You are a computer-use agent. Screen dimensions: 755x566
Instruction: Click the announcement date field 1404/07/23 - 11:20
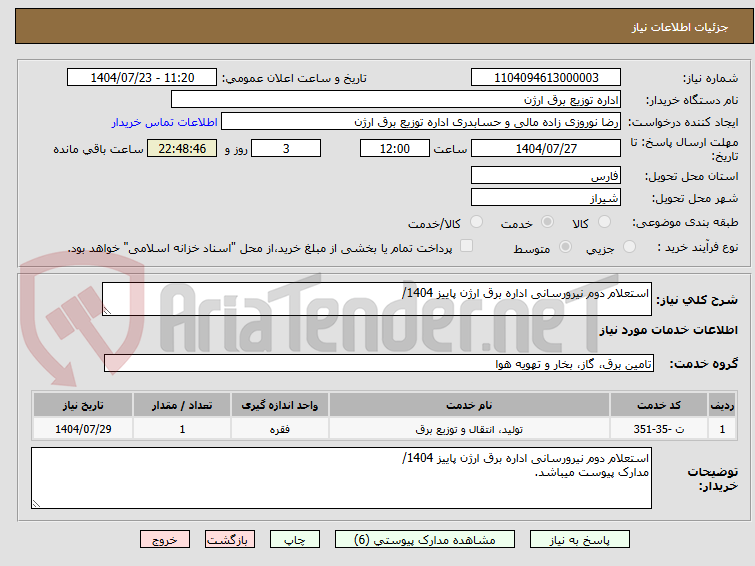click(x=142, y=78)
